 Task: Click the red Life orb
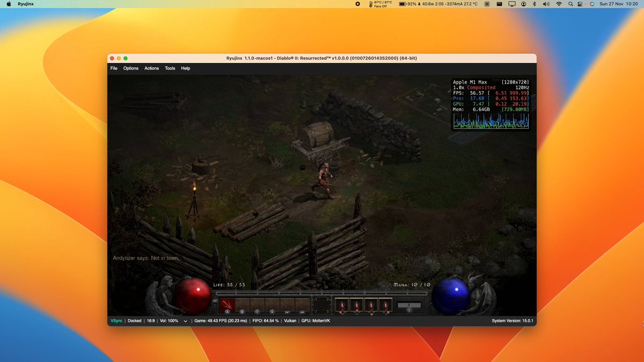(194, 295)
